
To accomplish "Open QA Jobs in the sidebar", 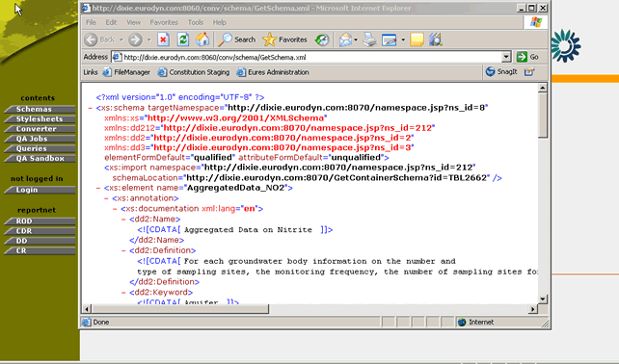I will pyautogui.click(x=40, y=139).
